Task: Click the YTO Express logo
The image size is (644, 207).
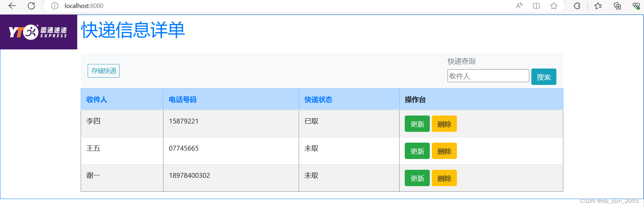Action: 39,32
